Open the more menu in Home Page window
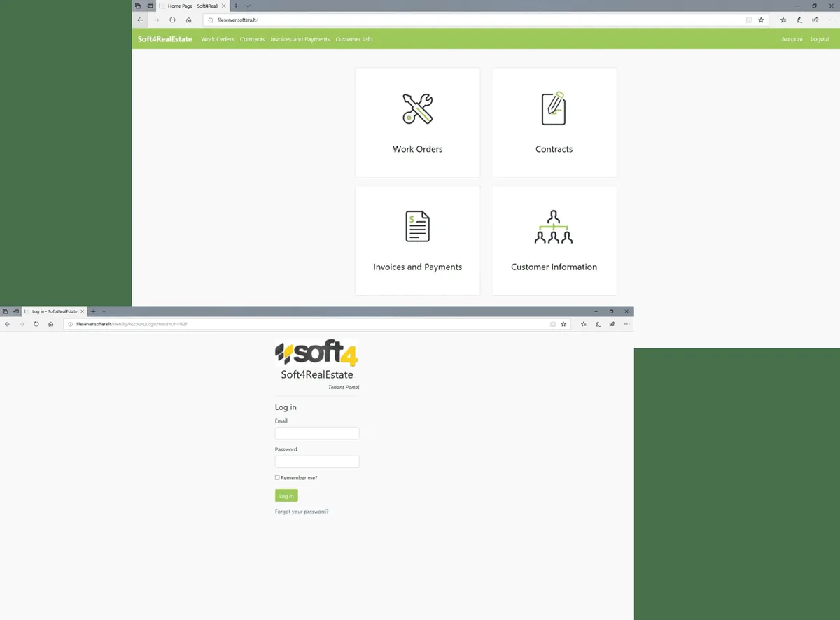 click(x=831, y=20)
